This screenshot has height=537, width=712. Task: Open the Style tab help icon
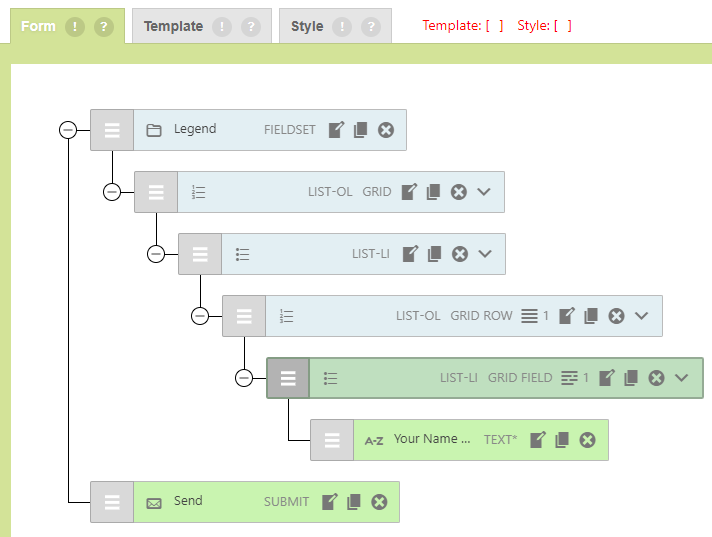click(x=371, y=27)
